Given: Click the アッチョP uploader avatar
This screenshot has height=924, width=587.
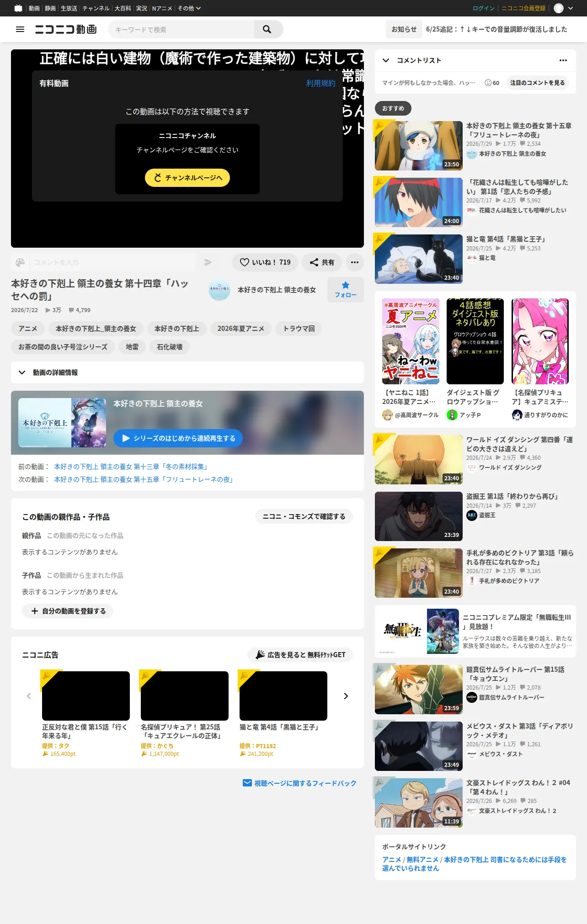Looking at the screenshot, I should 452,415.
